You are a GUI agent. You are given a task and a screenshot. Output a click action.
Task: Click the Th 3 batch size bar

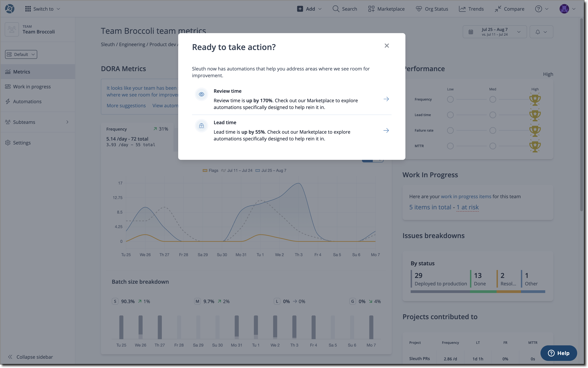click(x=294, y=327)
